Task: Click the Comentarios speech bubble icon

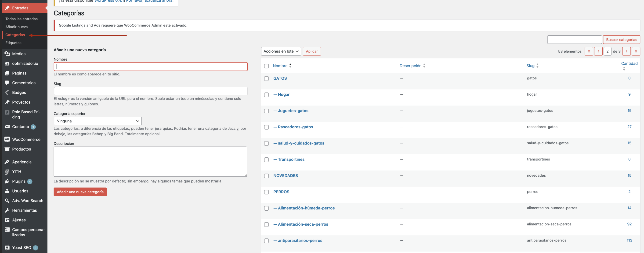Action: tap(7, 83)
